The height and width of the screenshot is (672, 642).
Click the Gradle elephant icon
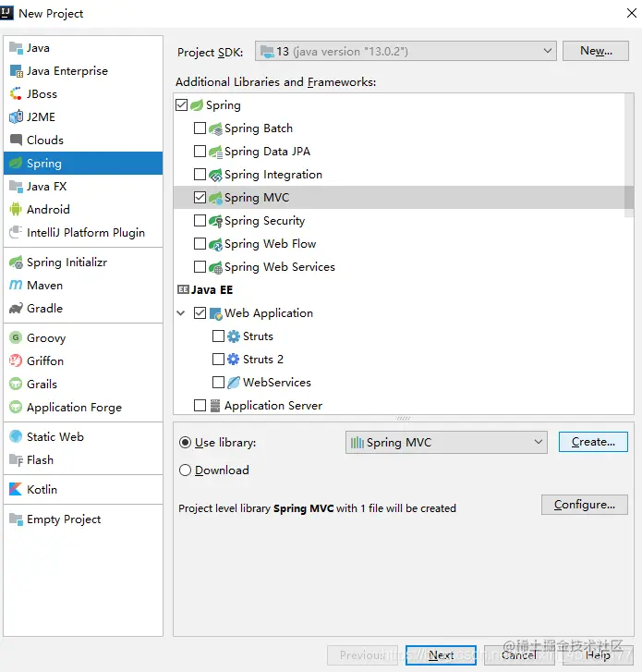click(16, 309)
